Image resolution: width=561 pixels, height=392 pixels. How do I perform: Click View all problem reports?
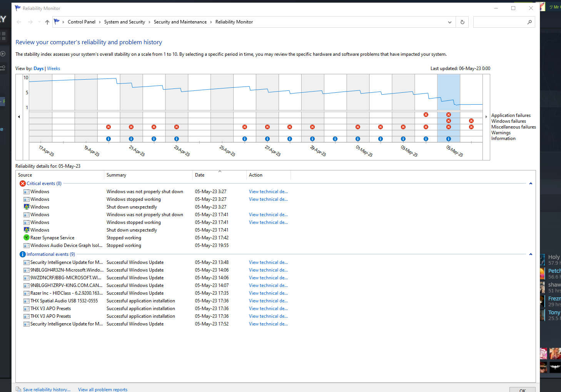(103, 389)
